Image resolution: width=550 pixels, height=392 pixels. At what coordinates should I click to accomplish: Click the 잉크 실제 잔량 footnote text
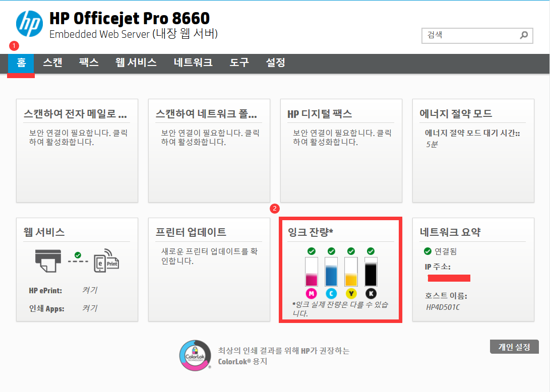click(x=340, y=309)
